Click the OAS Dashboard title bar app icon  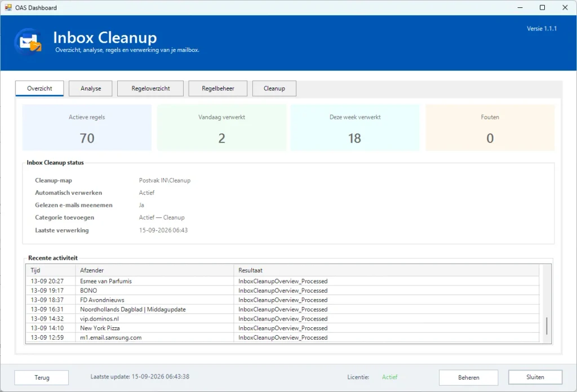pyautogui.click(x=8, y=7)
